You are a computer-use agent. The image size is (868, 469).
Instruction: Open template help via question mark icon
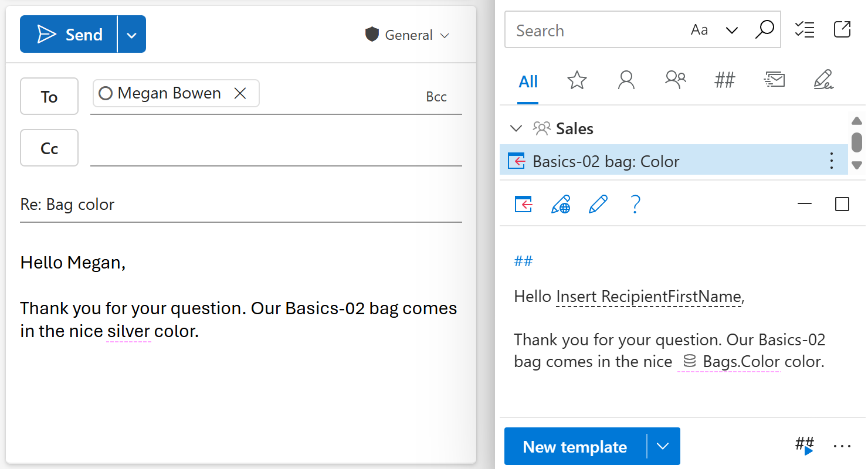point(635,204)
